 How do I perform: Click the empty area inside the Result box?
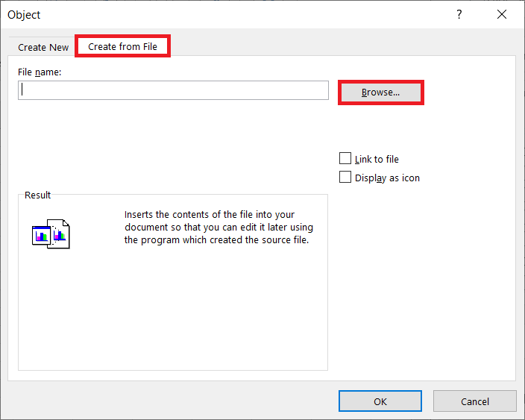(x=173, y=313)
